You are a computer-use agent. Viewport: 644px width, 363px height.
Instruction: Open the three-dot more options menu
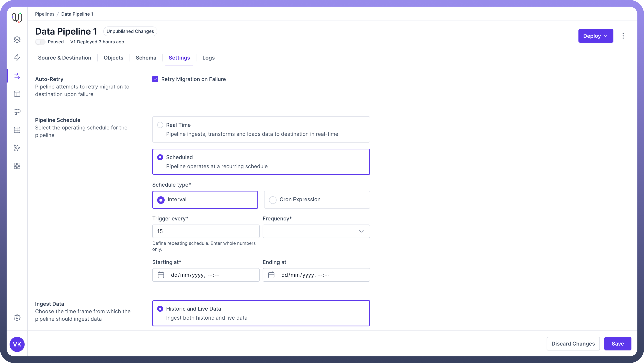point(623,36)
